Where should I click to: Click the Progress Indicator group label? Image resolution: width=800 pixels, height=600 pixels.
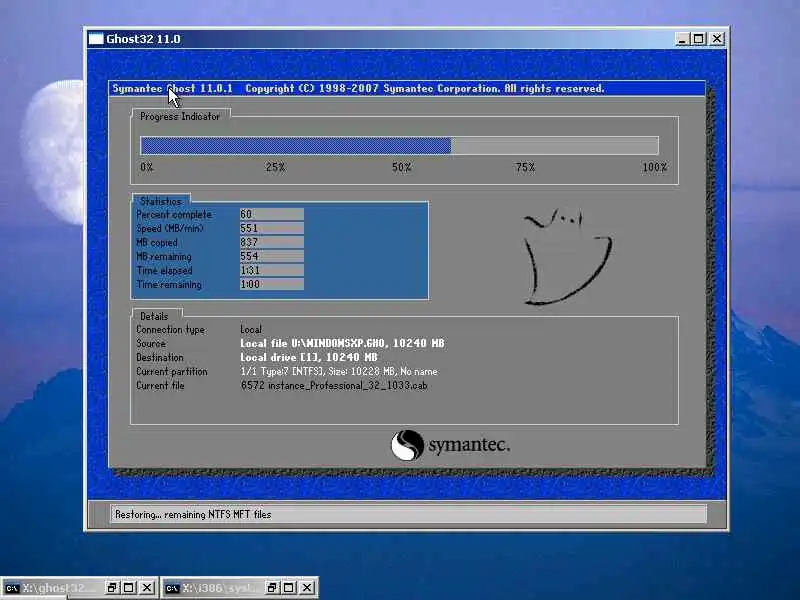180,116
